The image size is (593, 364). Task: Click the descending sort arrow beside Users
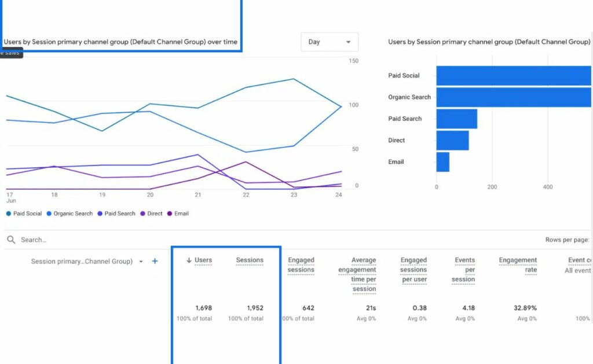click(x=189, y=260)
